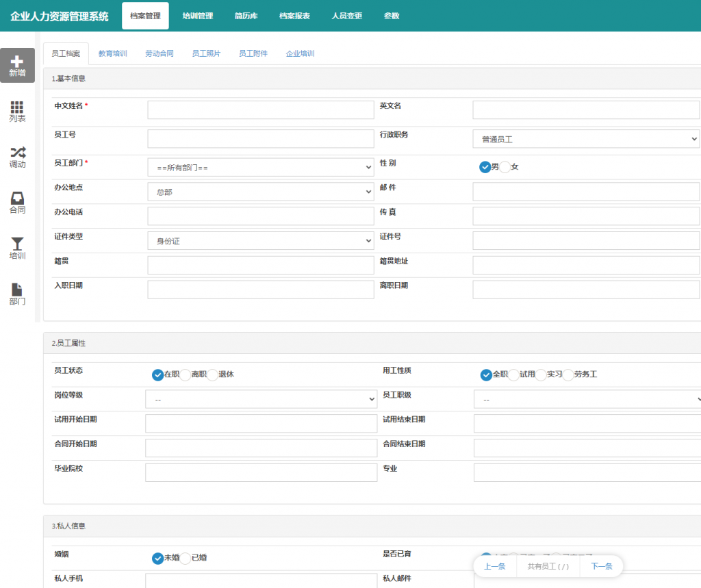
Task: Choose 退休 employee status
Action: click(212, 374)
